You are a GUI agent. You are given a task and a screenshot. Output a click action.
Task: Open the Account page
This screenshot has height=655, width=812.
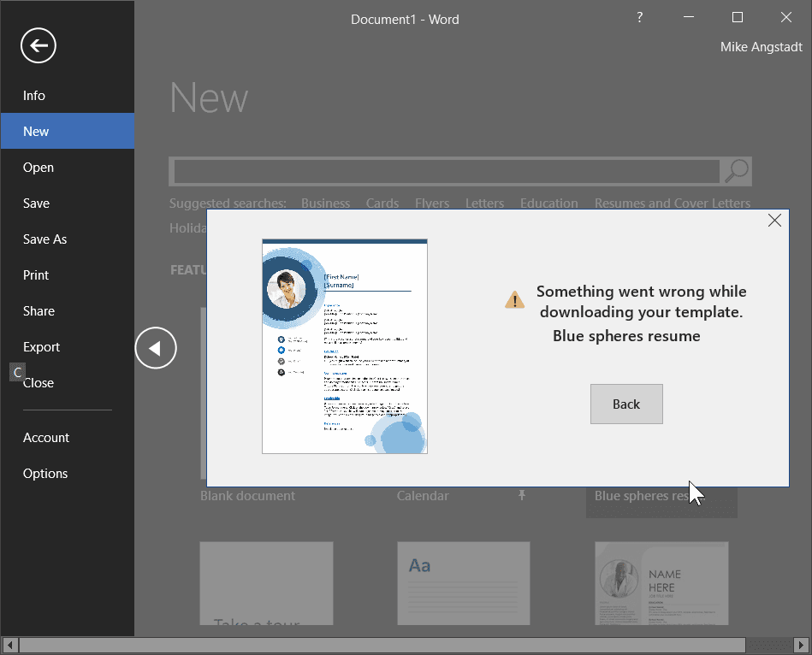tap(46, 438)
